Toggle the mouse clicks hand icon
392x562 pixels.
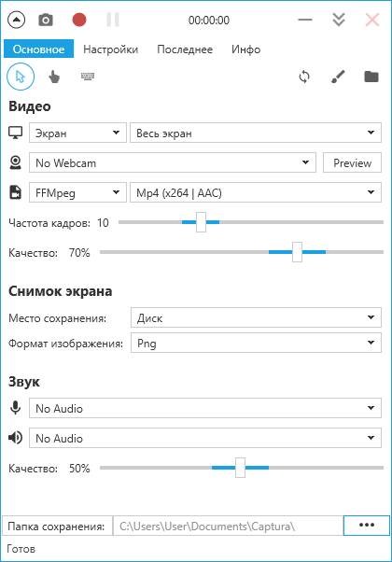point(54,77)
